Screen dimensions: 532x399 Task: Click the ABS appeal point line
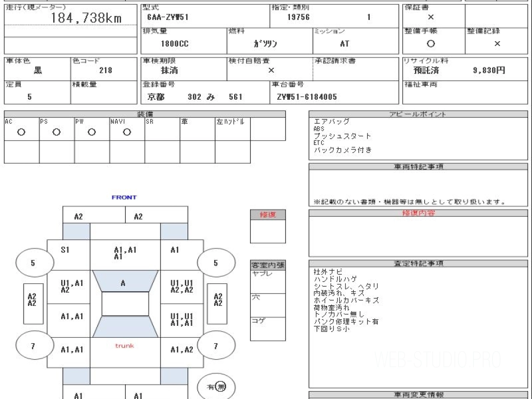point(318,129)
